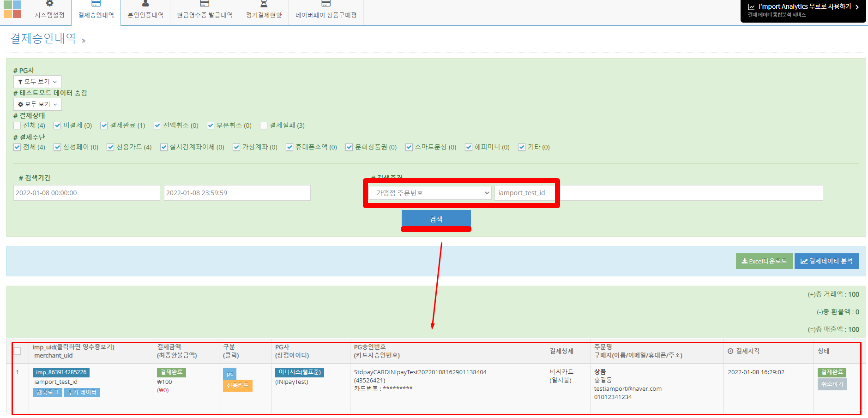
Task: Expand the PG사 모두 보기 dropdown
Action: 37,82
